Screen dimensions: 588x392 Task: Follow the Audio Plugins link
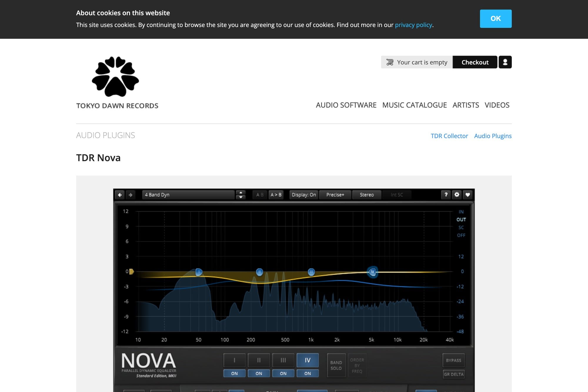(493, 136)
